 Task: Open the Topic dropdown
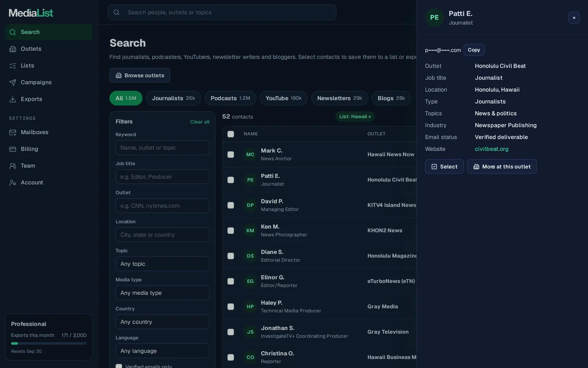click(x=163, y=264)
